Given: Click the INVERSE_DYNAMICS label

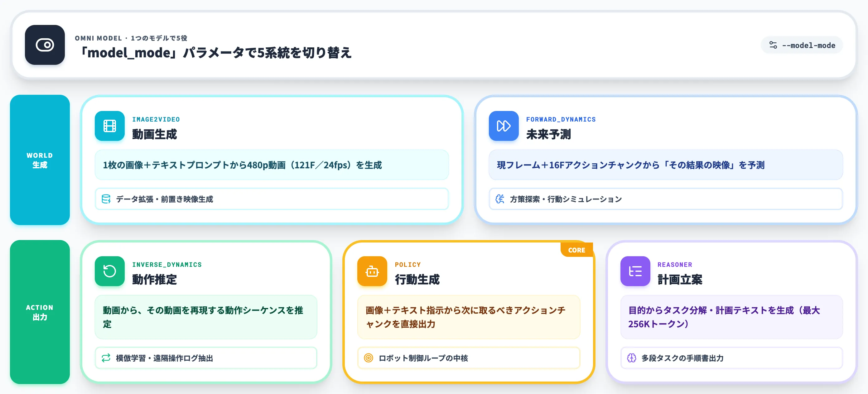Looking at the screenshot, I should [x=167, y=265].
